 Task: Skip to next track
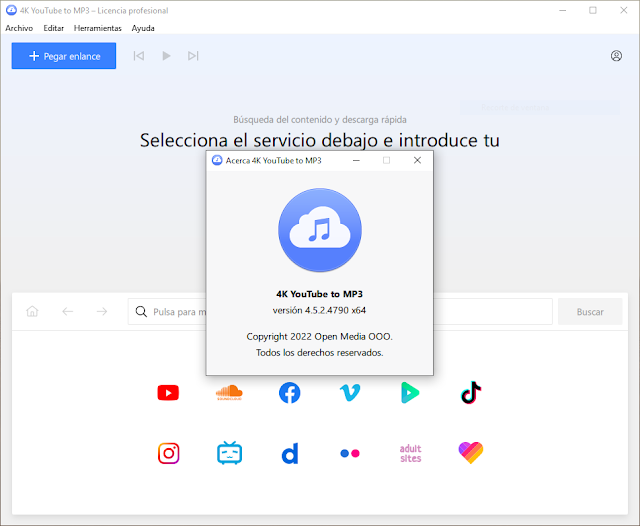tap(193, 56)
